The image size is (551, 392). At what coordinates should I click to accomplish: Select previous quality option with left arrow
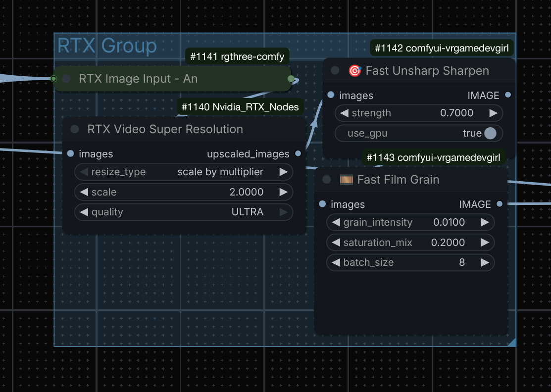click(84, 212)
